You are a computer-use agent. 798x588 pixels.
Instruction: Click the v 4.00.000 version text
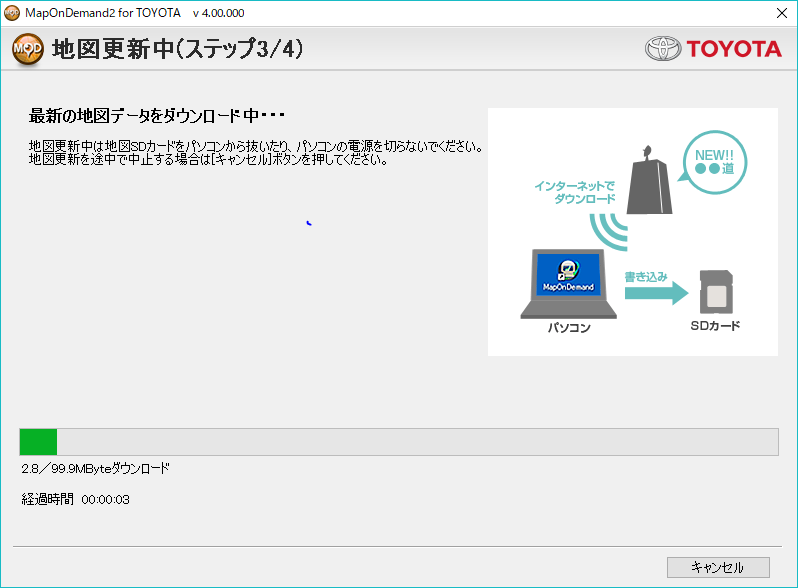pos(218,13)
